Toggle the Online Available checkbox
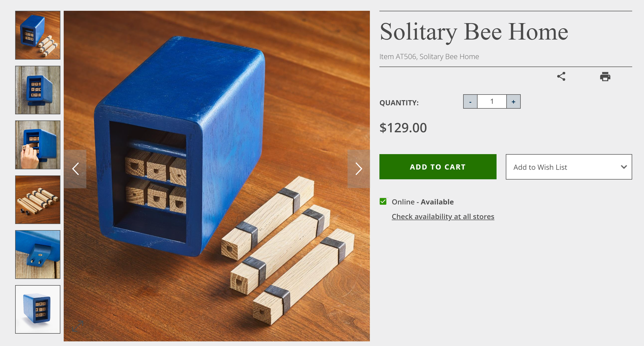Screen dimensions: 644x346 point(383,201)
